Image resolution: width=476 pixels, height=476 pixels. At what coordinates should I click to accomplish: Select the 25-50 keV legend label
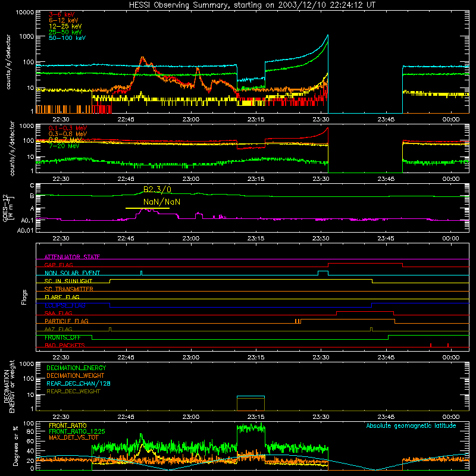click(65, 32)
